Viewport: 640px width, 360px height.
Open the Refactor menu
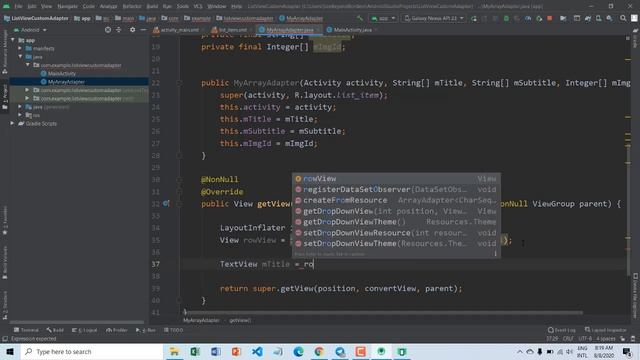point(132,6)
